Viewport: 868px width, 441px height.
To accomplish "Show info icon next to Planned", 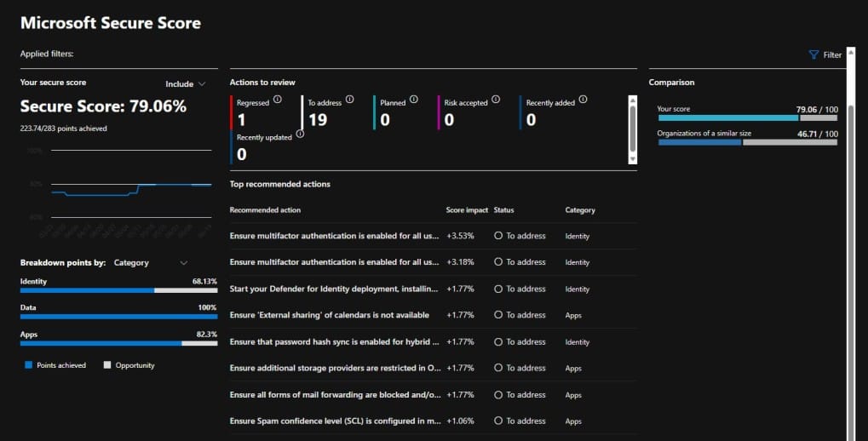I will coord(413,100).
